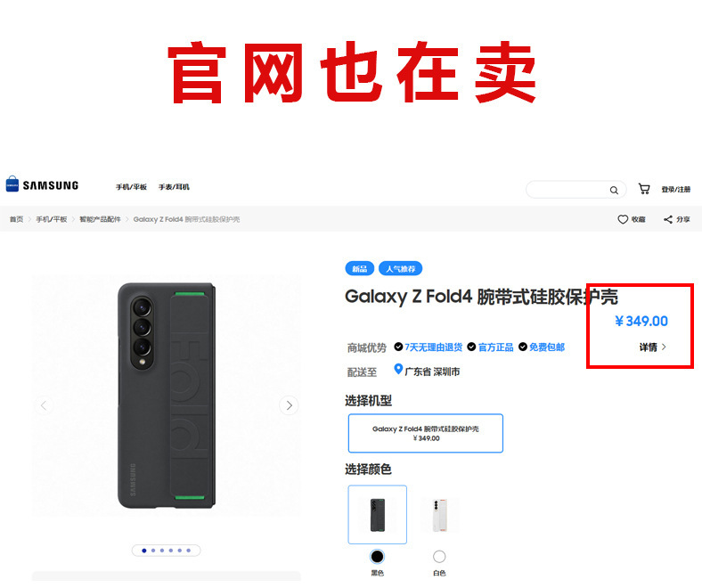Click the black case color thumbnail
Viewport: 702px width, 588px height.
point(378,515)
